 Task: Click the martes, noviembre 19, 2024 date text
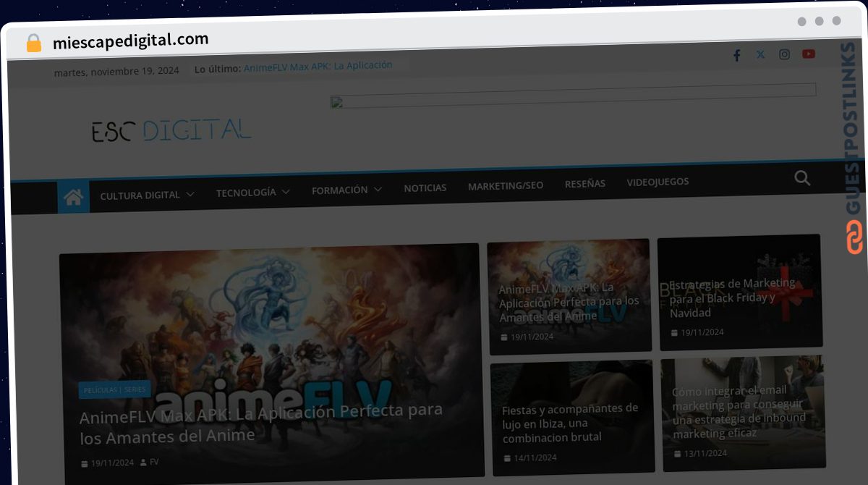pyautogui.click(x=116, y=72)
